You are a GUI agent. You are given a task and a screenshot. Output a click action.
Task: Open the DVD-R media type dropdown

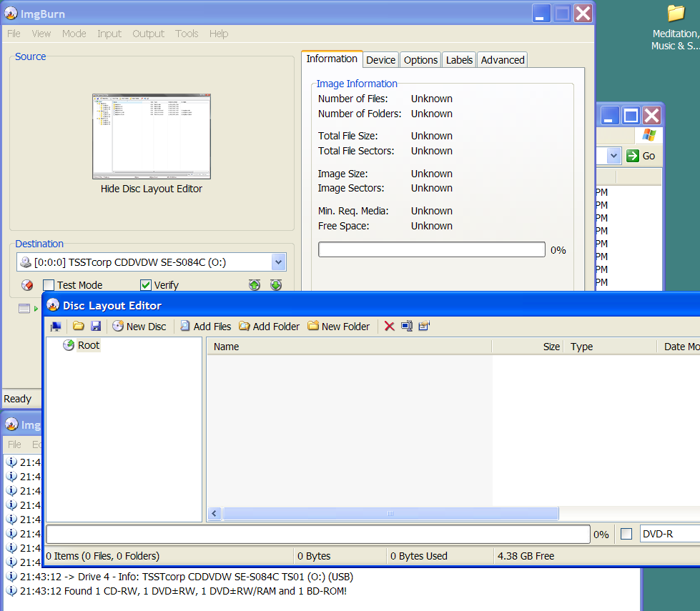pyautogui.click(x=670, y=534)
